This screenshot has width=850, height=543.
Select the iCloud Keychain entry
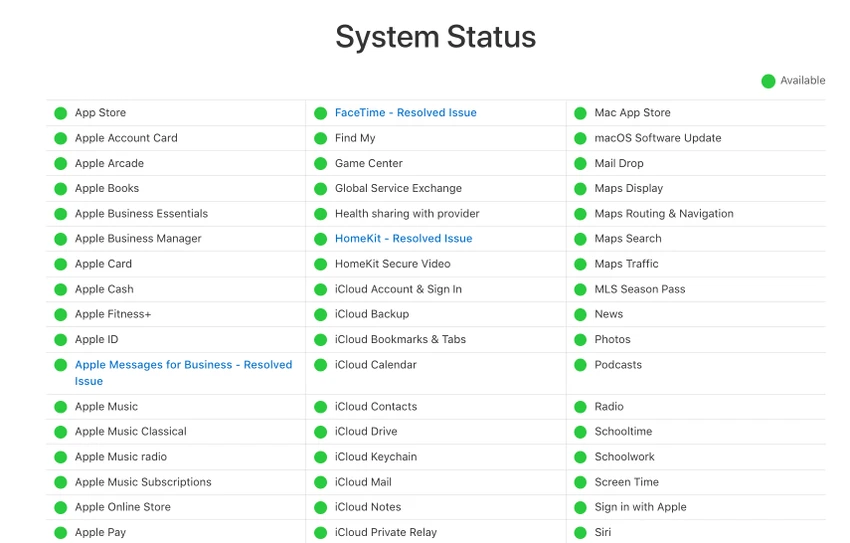(x=376, y=457)
